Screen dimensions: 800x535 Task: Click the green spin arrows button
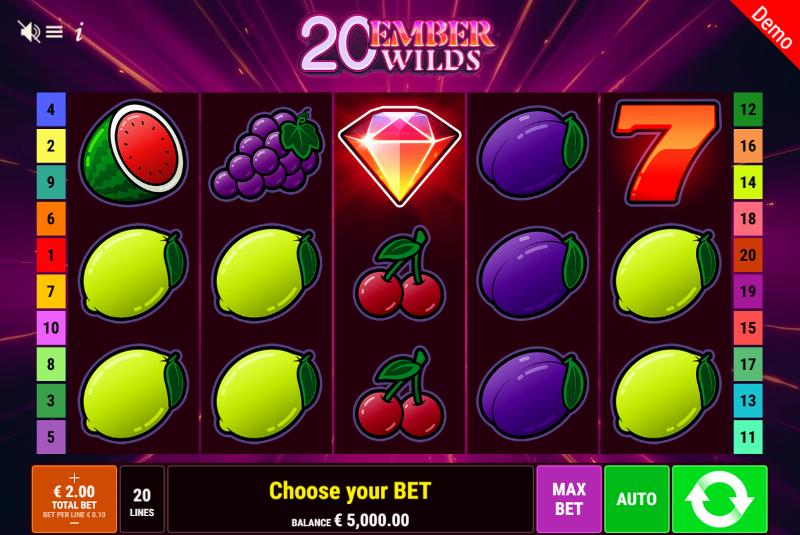[719, 499]
